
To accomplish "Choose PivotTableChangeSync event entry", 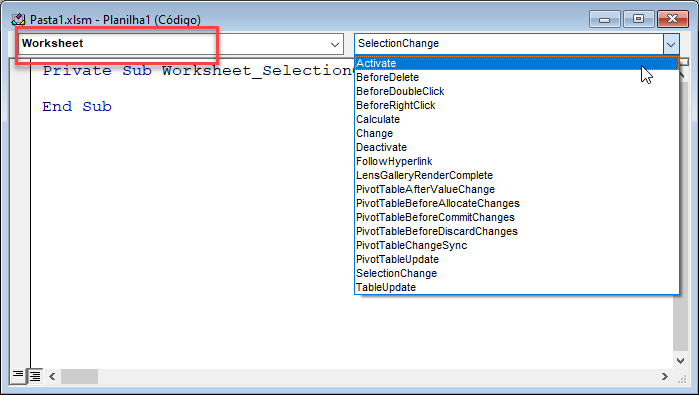I will [517, 245].
